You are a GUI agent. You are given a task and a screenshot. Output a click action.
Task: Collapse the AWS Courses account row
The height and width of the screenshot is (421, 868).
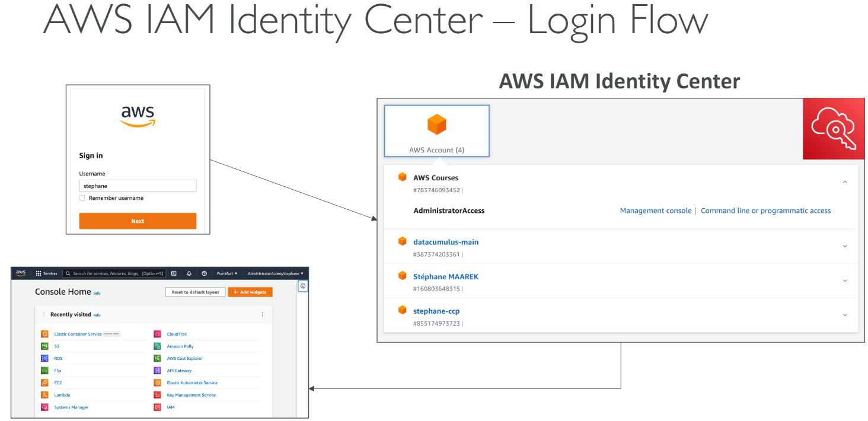(845, 182)
